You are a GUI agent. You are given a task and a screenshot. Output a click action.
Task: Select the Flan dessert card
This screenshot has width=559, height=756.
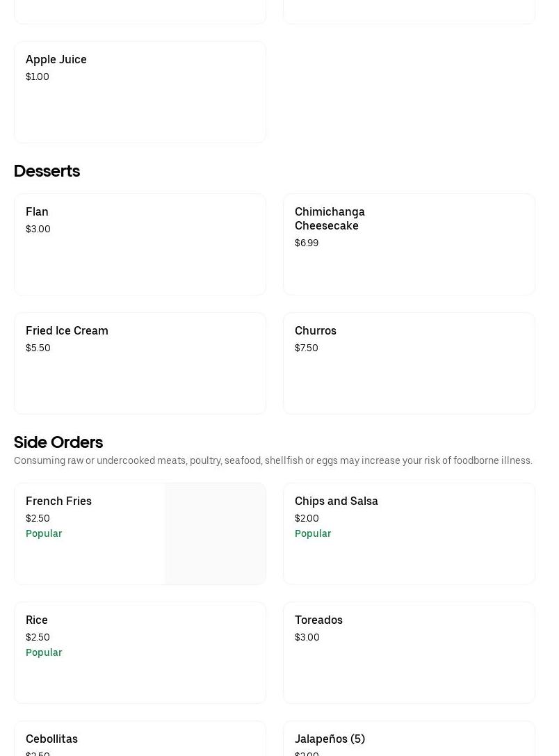coord(140,244)
